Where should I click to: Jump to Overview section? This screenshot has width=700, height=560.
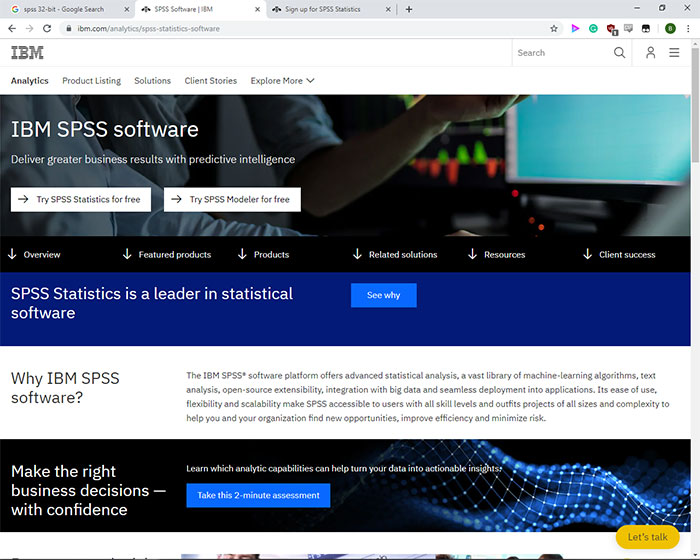click(34, 255)
